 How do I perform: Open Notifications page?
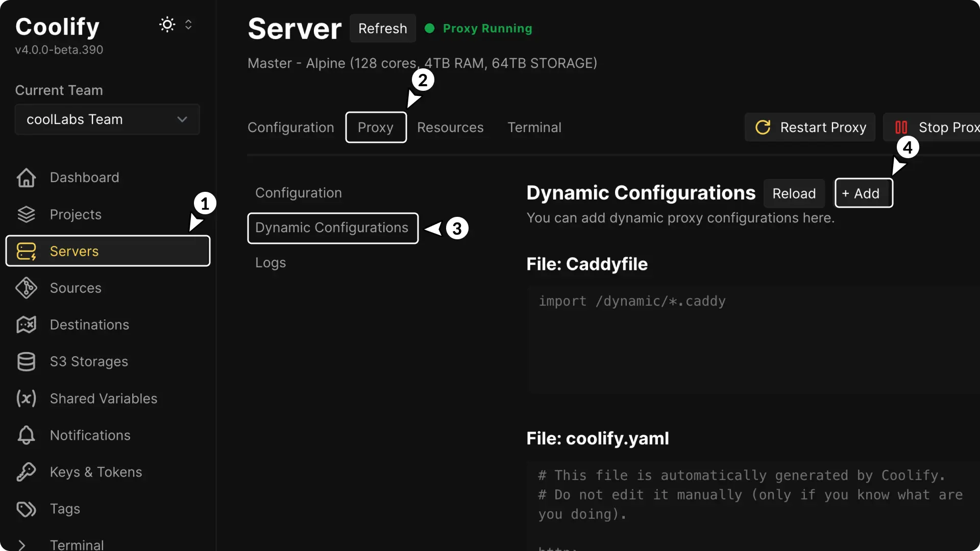90,435
